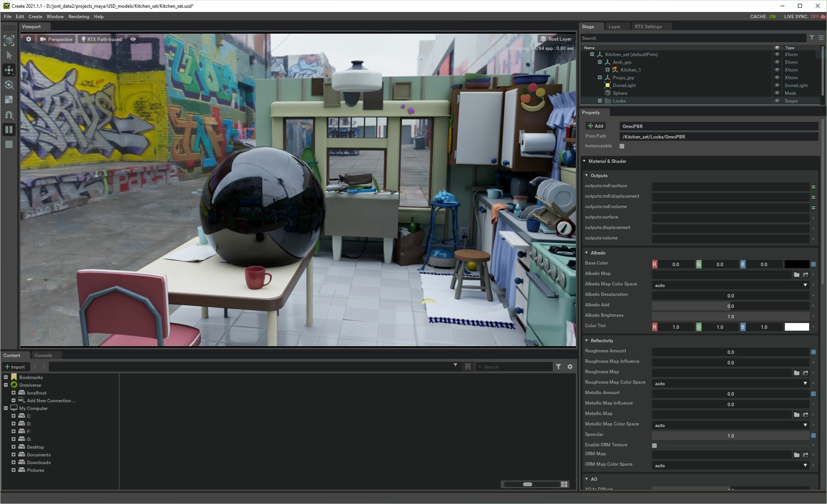Image resolution: width=827 pixels, height=504 pixels.
Task: Click the Content bookmark icon
Action: [x=468, y=367]
